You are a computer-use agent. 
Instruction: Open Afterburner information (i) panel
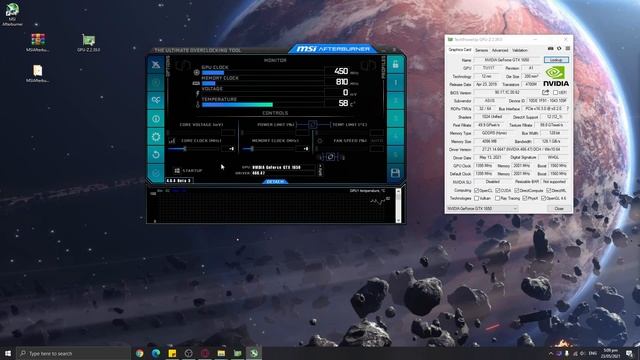pyautogui.click(x=156, y=119)
